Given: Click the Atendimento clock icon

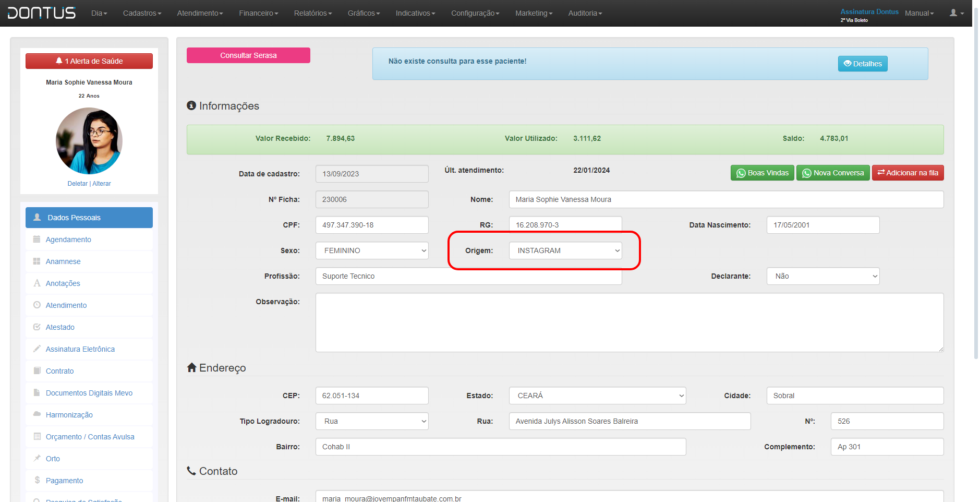Looking at the screenshot, I should (37, 305).
